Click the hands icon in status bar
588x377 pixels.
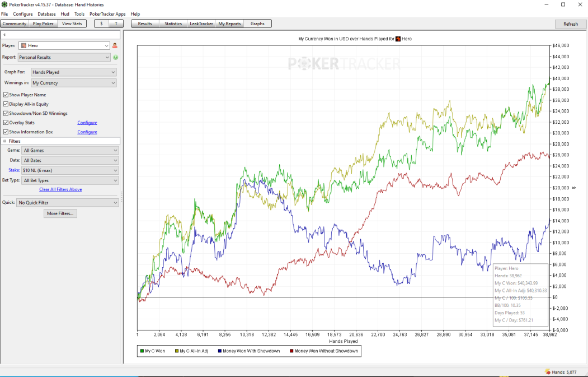548,372
